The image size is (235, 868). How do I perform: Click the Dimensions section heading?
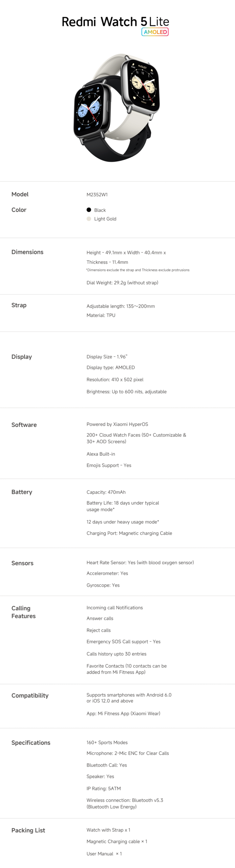point(27,252)
